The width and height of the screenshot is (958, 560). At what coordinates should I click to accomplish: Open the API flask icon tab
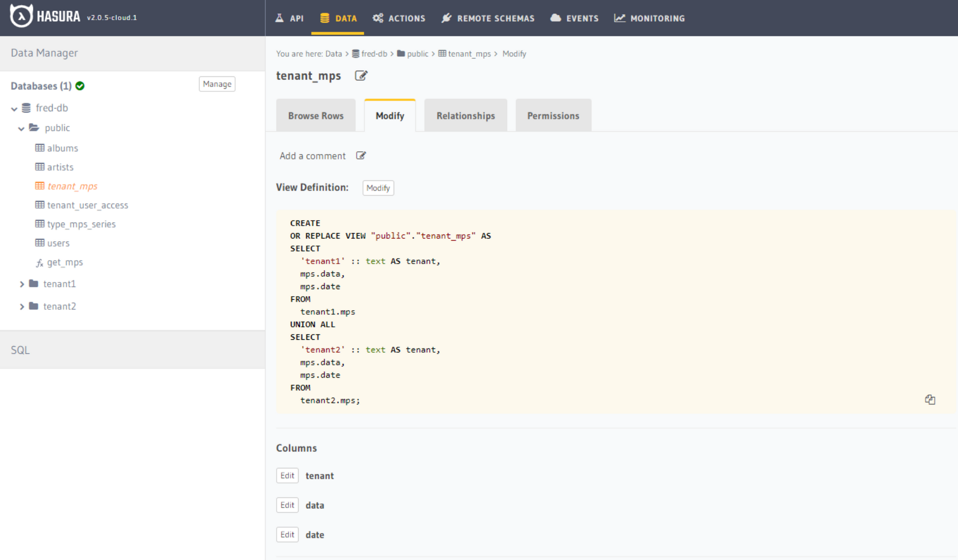(279, 18)
